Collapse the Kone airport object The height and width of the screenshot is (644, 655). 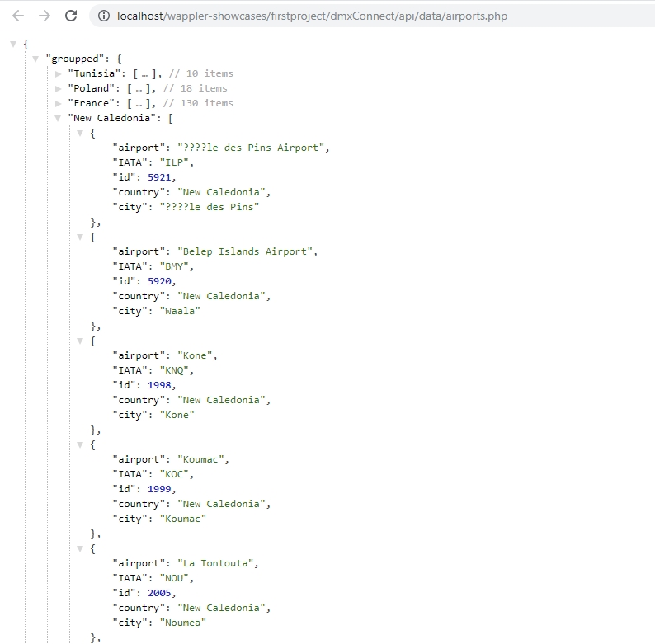click(x=80, y=341)
